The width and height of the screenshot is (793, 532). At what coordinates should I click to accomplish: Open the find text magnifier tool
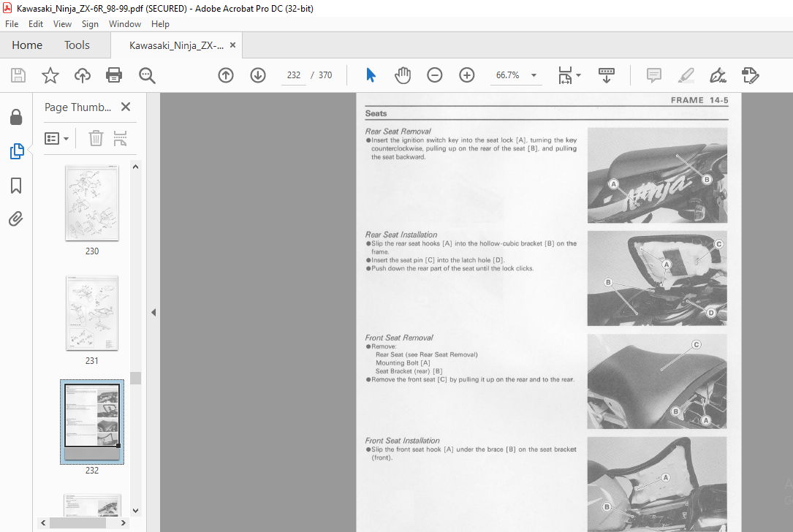tap(147, 75)
